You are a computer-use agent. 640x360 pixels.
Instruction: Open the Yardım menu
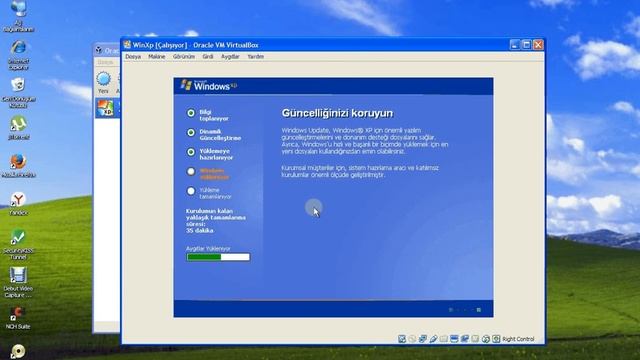click(x=256, y=56)
